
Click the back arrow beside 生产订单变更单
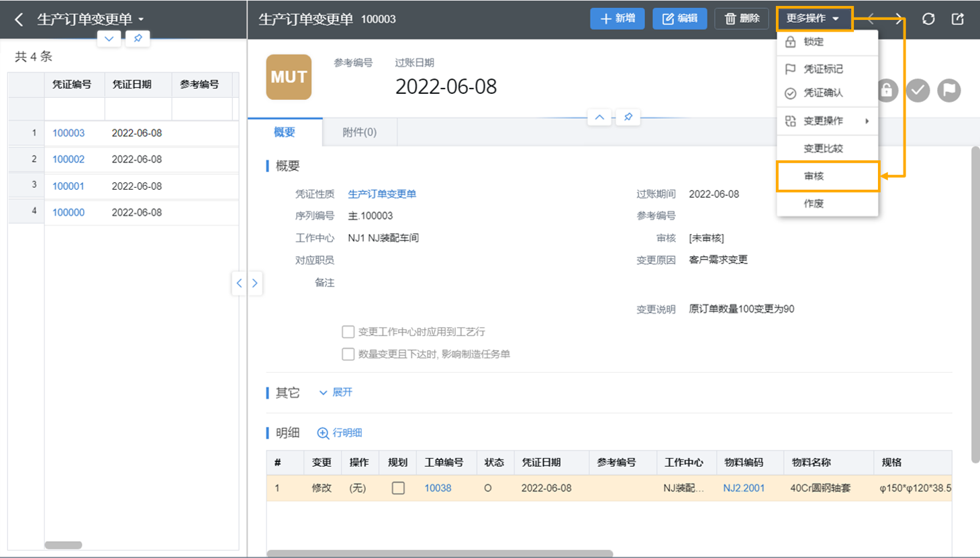(x=19, y=19)
